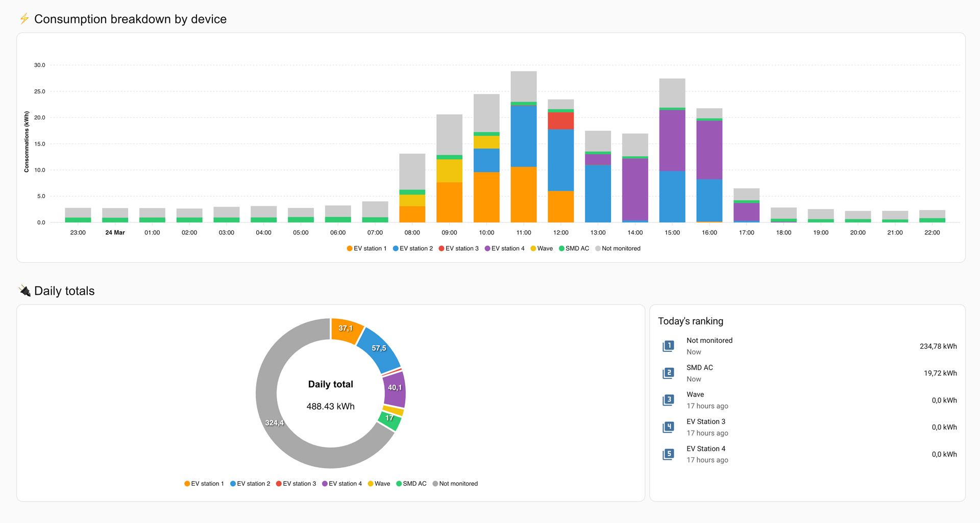Hide EV station 2 series in bar chart legend
The image size is (980, 523).
[x=412, y=249]
